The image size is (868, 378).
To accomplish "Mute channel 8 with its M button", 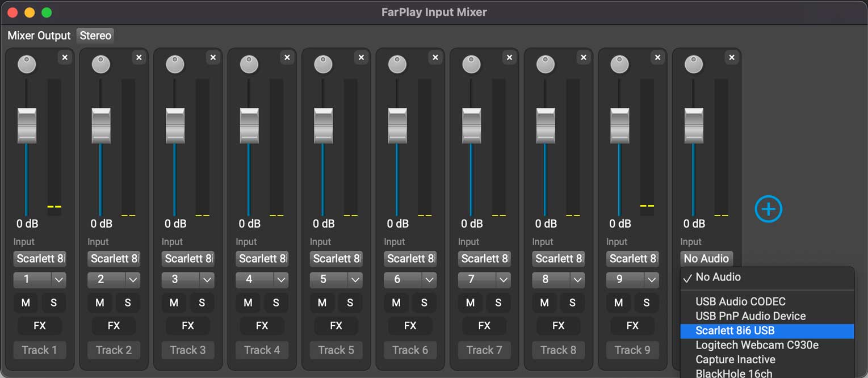I will click(544, 303).
